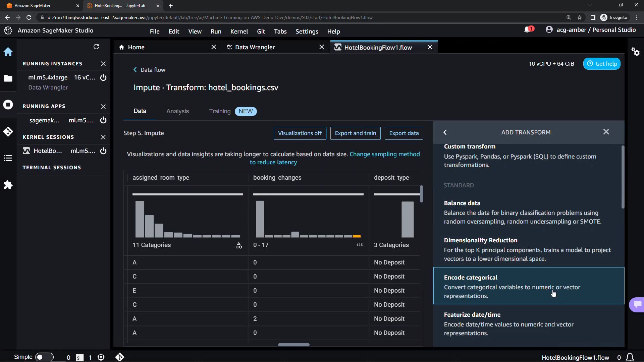Open the extensions puzzle-piece icon
The width and height of the screenshot is (644, 362).
pyautogui.click(x=8, y=185)
